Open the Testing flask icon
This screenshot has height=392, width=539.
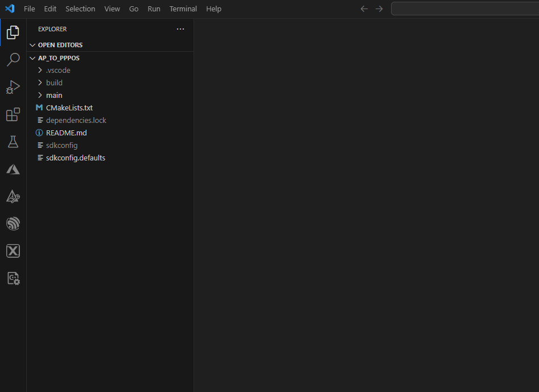click(x=13, y=142)
